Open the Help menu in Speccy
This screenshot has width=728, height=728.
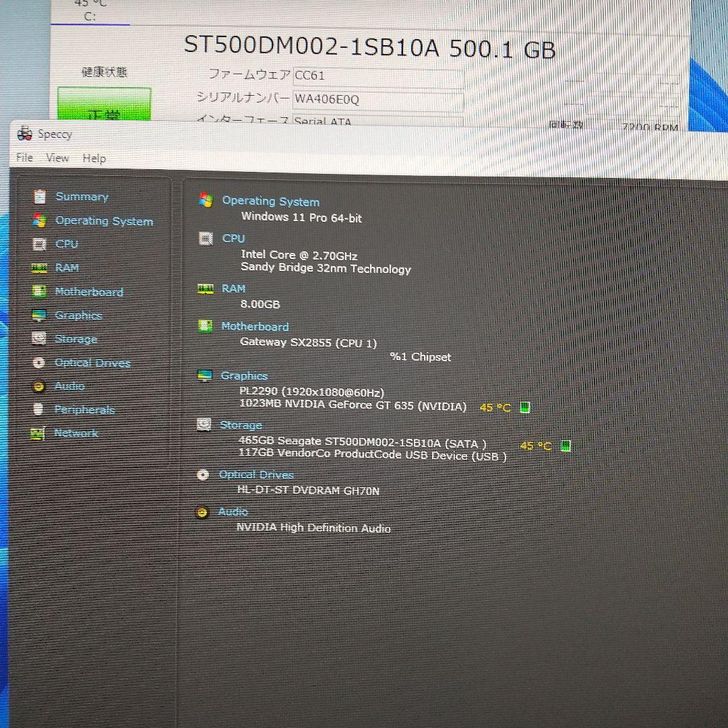pos(94,158)
